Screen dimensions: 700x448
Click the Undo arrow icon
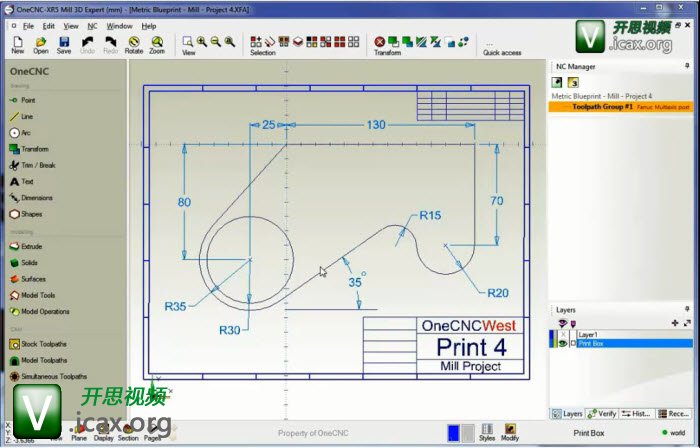(x=88, y=42)
